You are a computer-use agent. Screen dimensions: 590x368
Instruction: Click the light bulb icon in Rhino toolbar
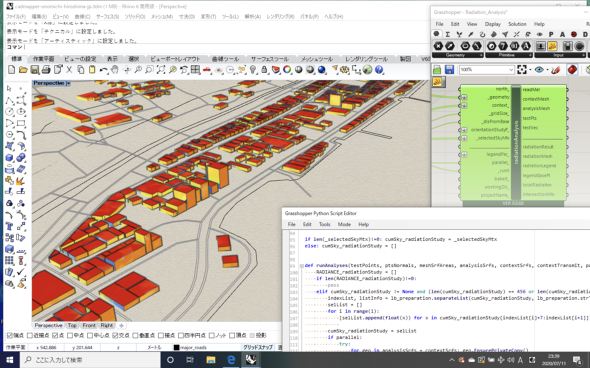point(253,70)
